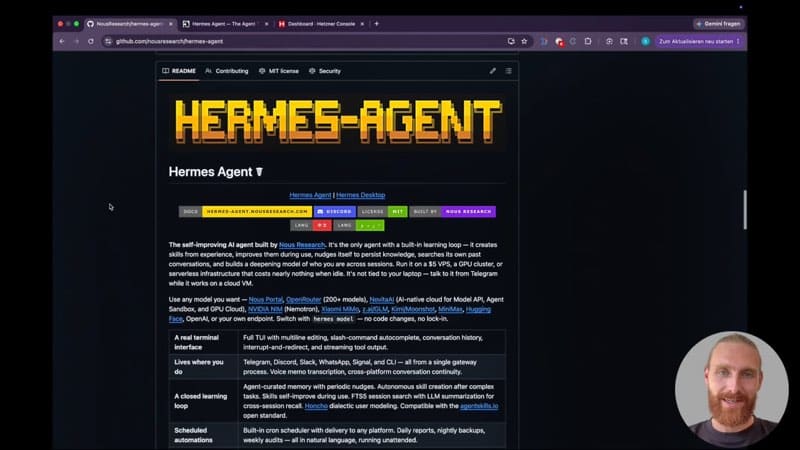Click the Discord badge
The image size is (800, 450).
point(335,211)
